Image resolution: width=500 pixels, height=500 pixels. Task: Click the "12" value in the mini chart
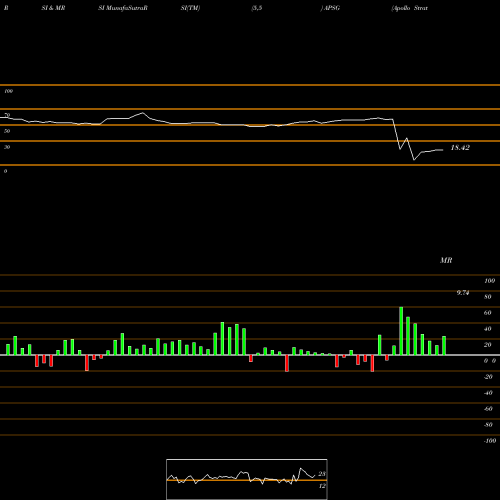322,486
